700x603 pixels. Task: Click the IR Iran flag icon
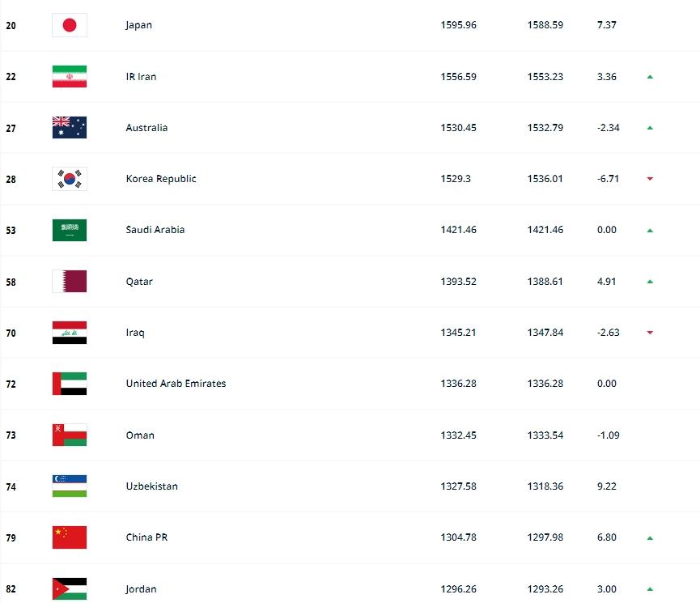70,77
